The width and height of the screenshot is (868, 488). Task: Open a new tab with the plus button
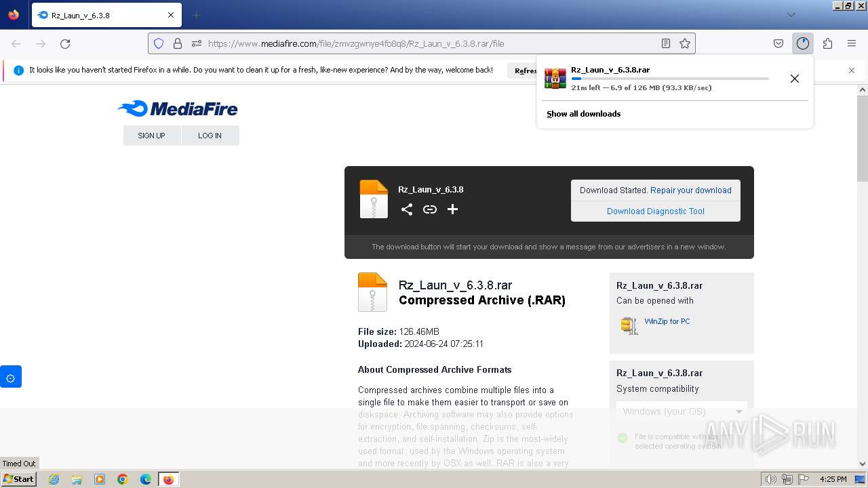point(196,15)
